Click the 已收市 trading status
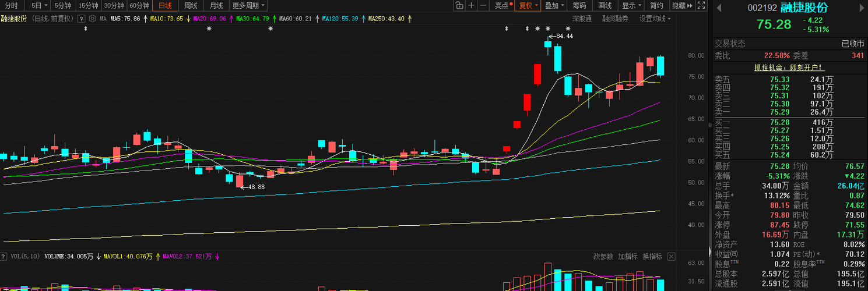The height and width of the screenshot is (291, 868). pyautogui.click(x=853, y=44)
